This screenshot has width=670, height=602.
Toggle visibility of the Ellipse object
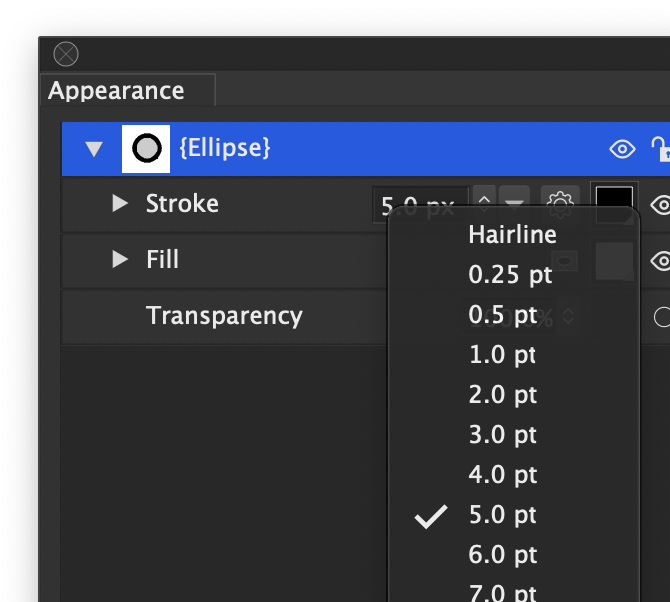coord(622,150)
